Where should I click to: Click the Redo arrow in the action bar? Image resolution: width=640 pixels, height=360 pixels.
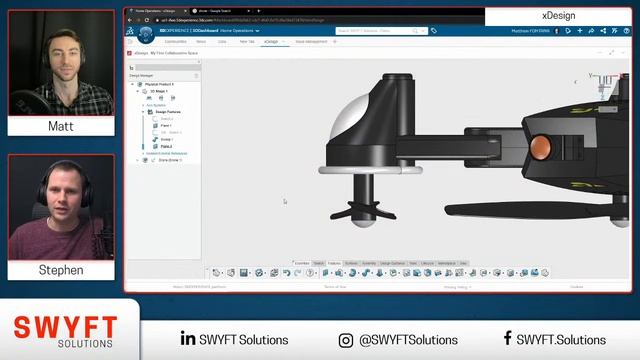pos(298,273)
